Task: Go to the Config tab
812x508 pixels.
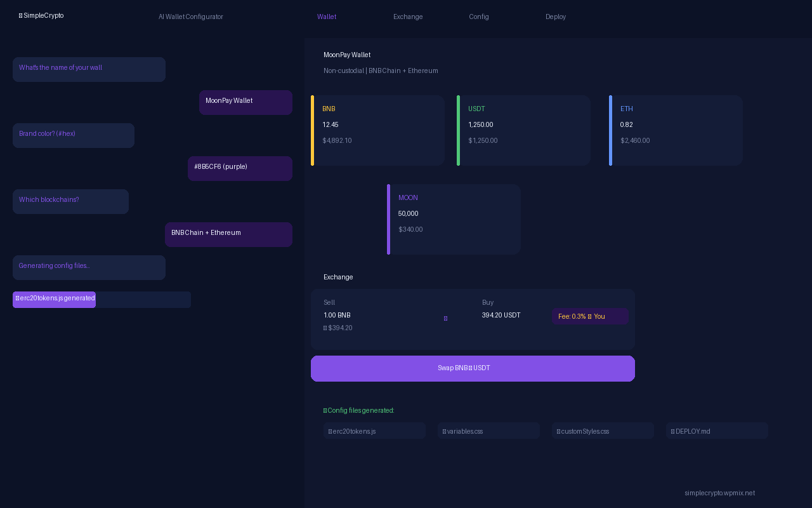Action: click(x=479, y=17)
